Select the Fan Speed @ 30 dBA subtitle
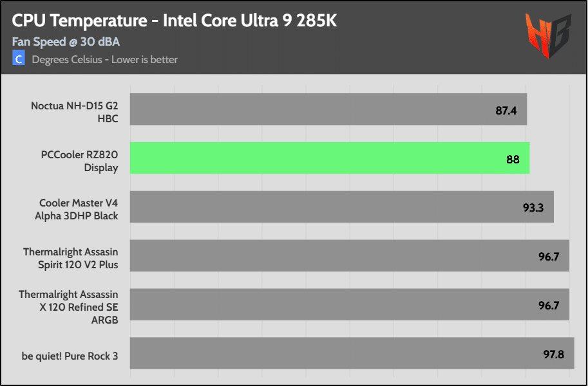Viewport: 588px width, 386px height. (66, 42)
